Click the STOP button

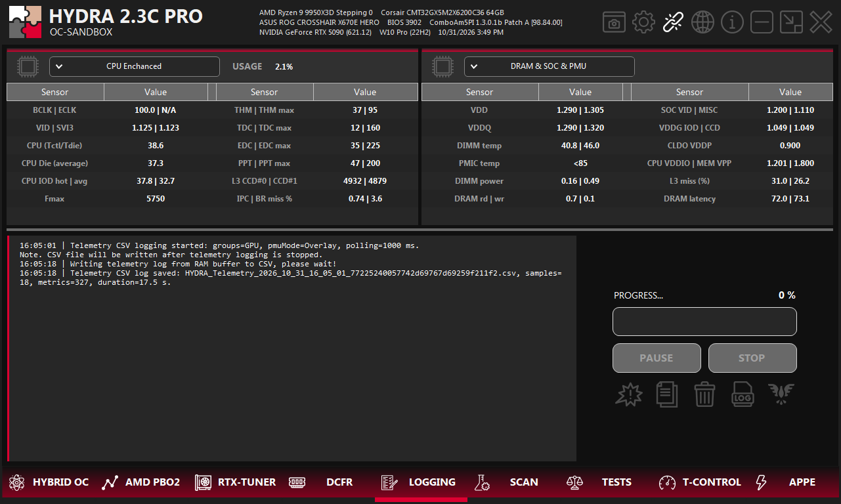click(x=752, y=358)
